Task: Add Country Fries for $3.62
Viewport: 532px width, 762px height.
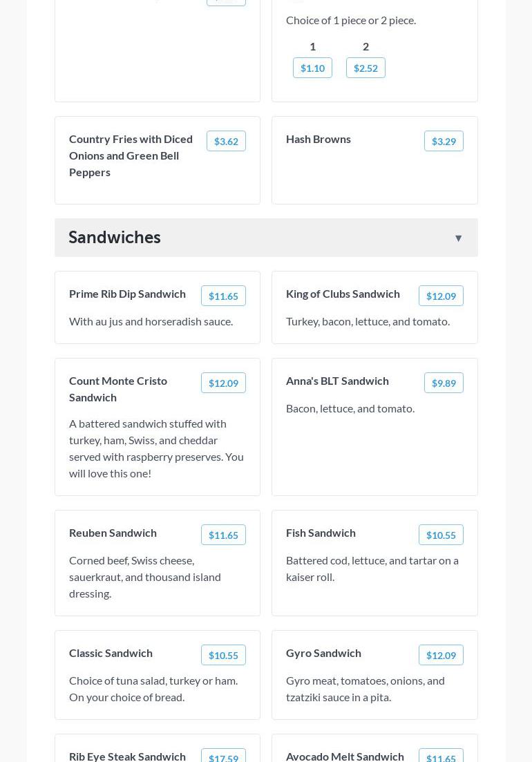Action: 226,141
